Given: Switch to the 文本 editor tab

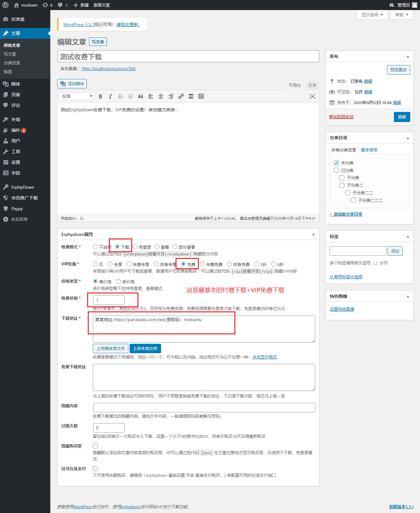Looking at the screenshot, I should 312,85.
